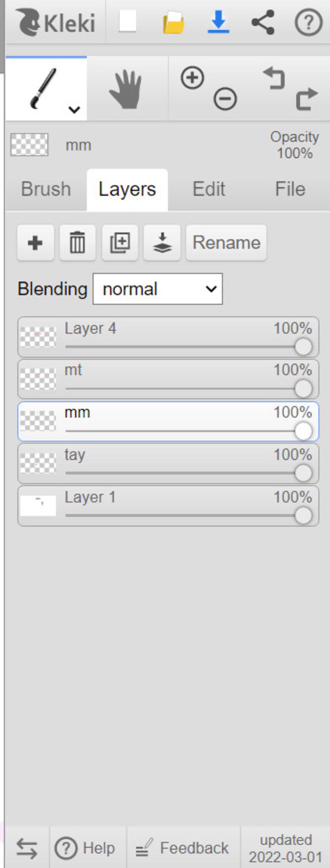Viewport: 330px width, 868px height.
Task: Open the Edit tab
Action: click(x=209, y=189)
